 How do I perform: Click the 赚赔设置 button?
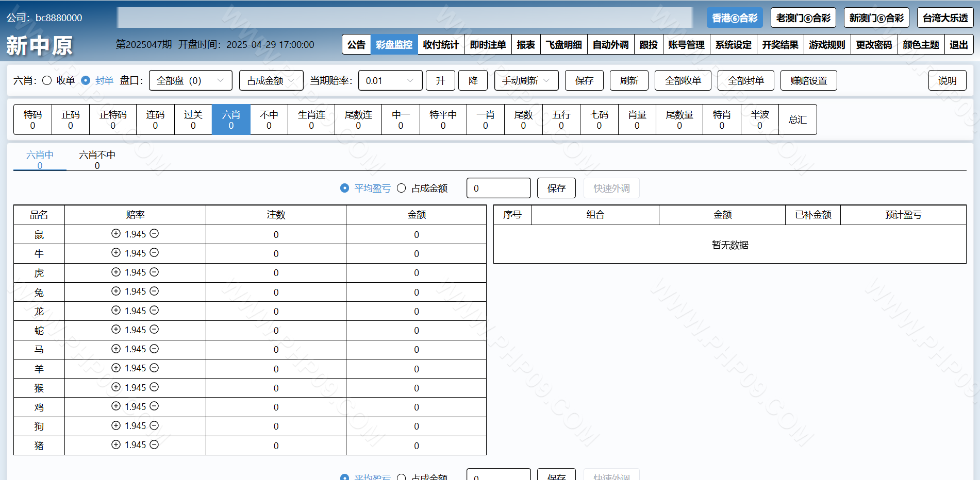click(808, 80)
